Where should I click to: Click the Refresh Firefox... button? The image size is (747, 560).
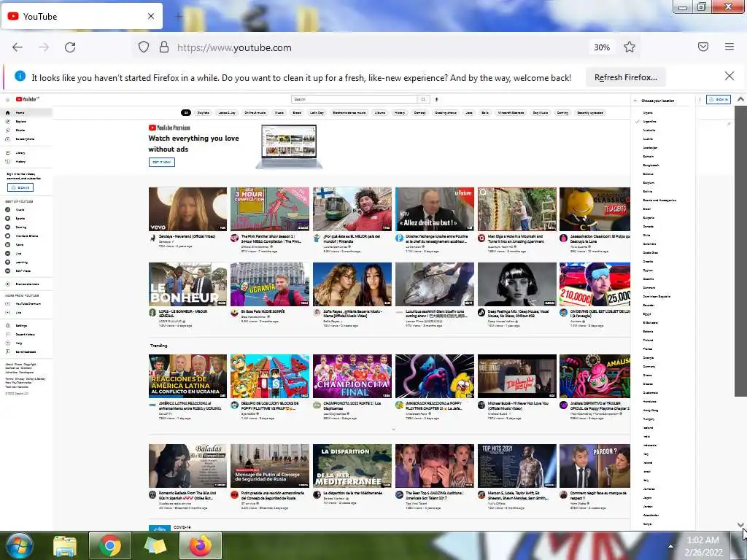coord(625,77)
